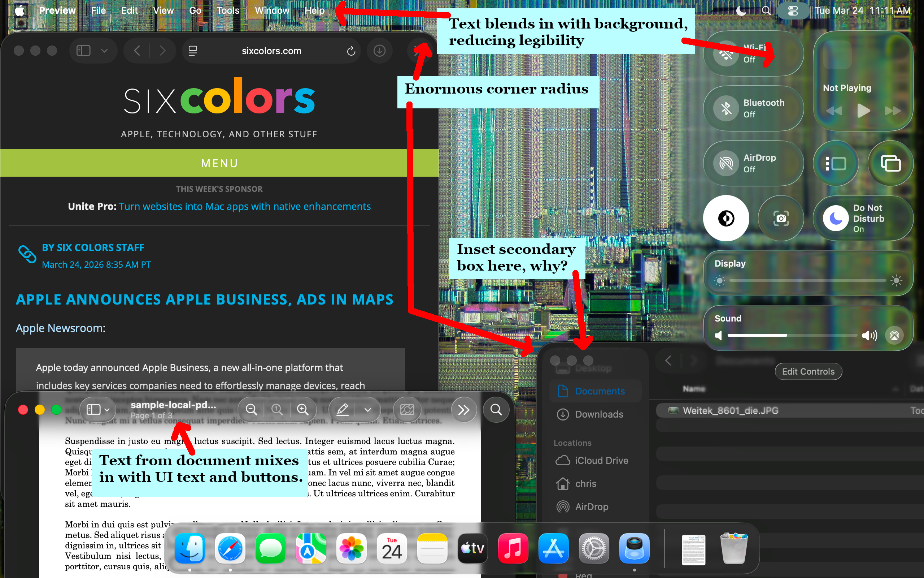Open the Preview app menu
Screen dimensions: 924x578
pyautogui.click(x=57, y=10)
